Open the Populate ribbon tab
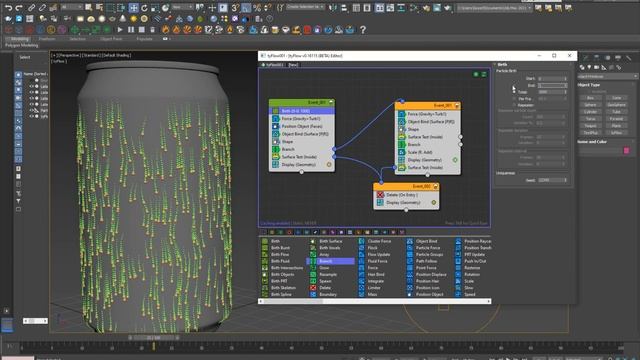This screenshot has height=360, width=640. click(144, 39)
